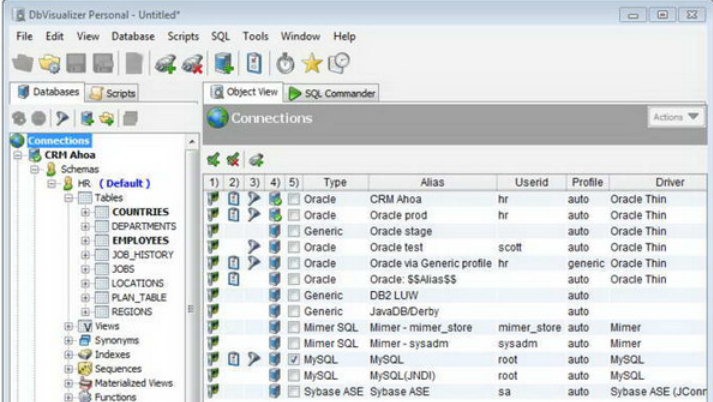The width and height of the screenshot is (713, 402).
Task: Open the Tools menu
Action: [x=255, y=36]
